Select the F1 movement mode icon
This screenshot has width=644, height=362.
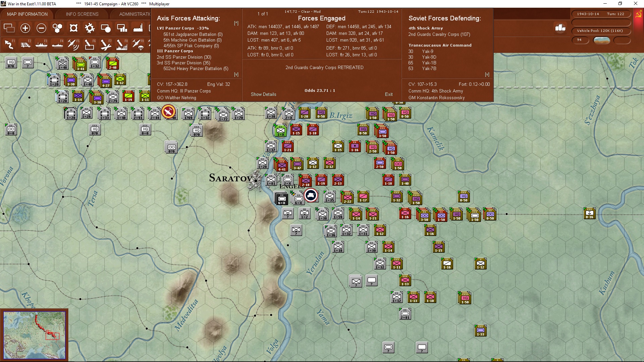click(9, 44)
